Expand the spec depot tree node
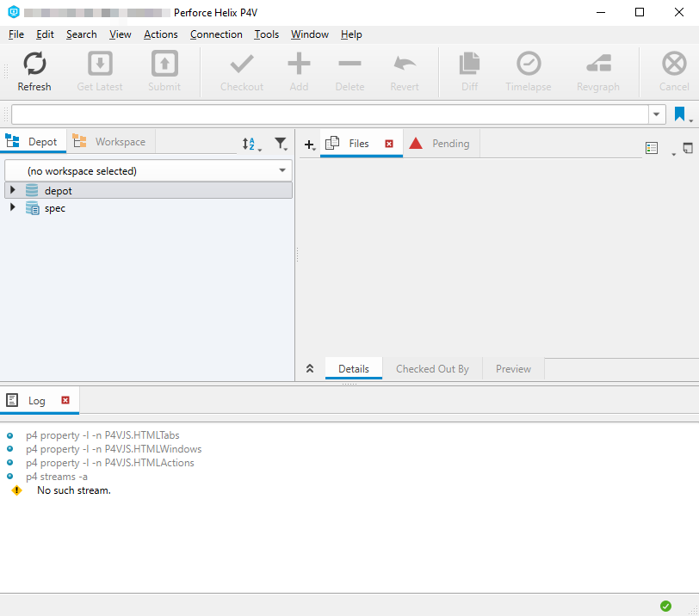The image size is (699, 616). point(12,207)
